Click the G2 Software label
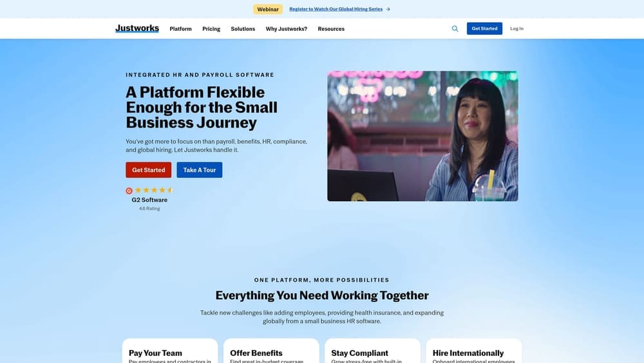 coord(149,200)
